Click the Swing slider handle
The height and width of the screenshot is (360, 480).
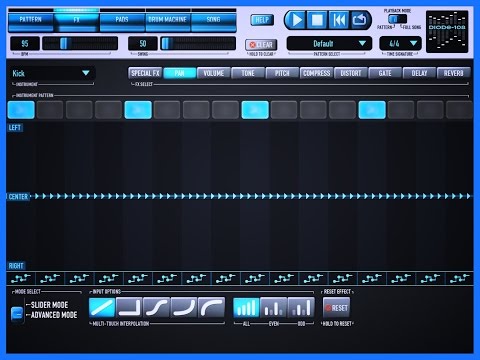(166, 44)
